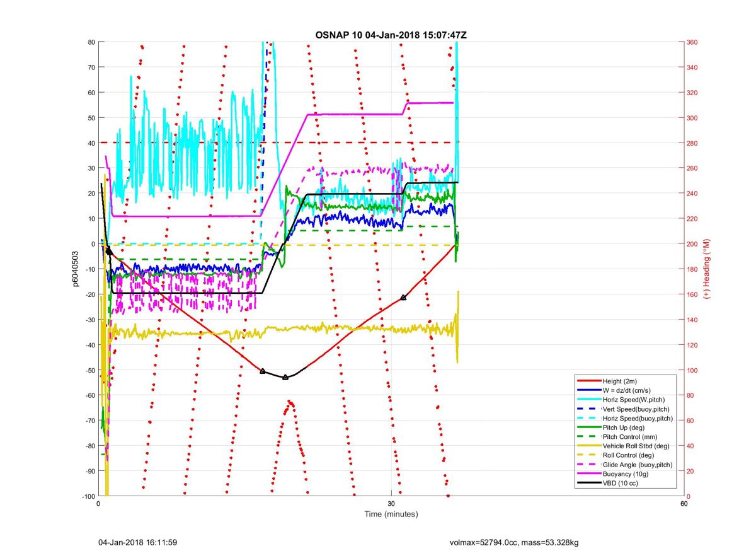Click the '240' tick on the heading axis
The image size is (756, 558).
click(x=694, y=194)
